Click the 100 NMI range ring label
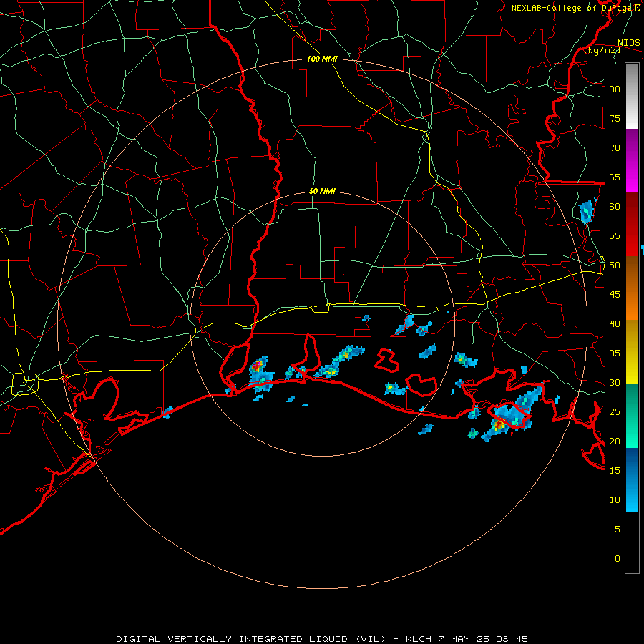The height and width of the screenshot is (644, 644). pyautogui.click(x=322, y=59)
